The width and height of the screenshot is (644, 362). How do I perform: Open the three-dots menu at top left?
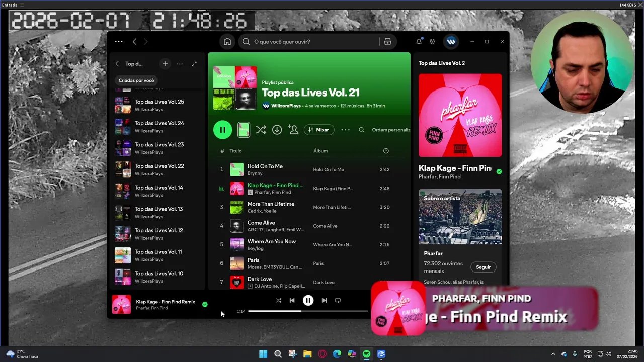click(119, 42)
